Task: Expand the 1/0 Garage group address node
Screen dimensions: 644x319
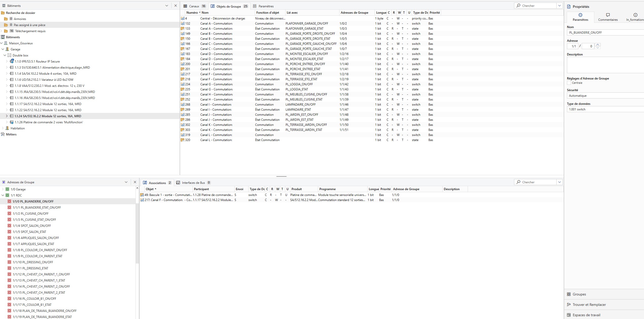Action: [x=3, y=189]
